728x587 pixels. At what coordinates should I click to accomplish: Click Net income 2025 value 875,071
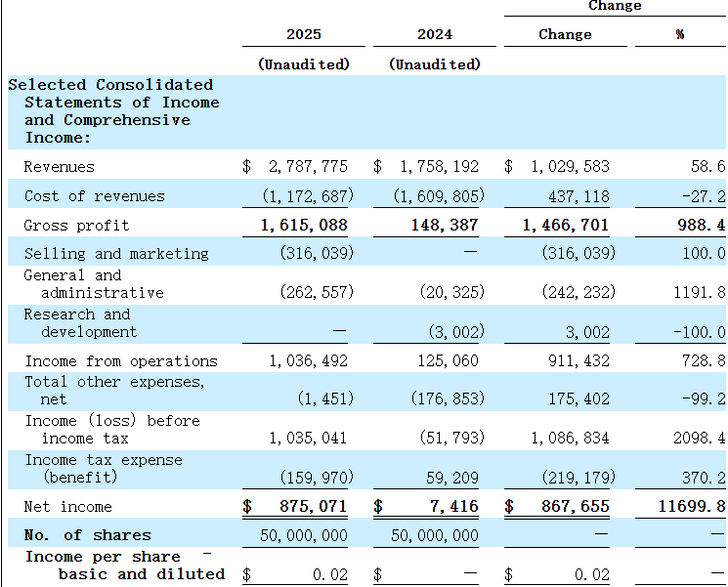tap(314, 506)
